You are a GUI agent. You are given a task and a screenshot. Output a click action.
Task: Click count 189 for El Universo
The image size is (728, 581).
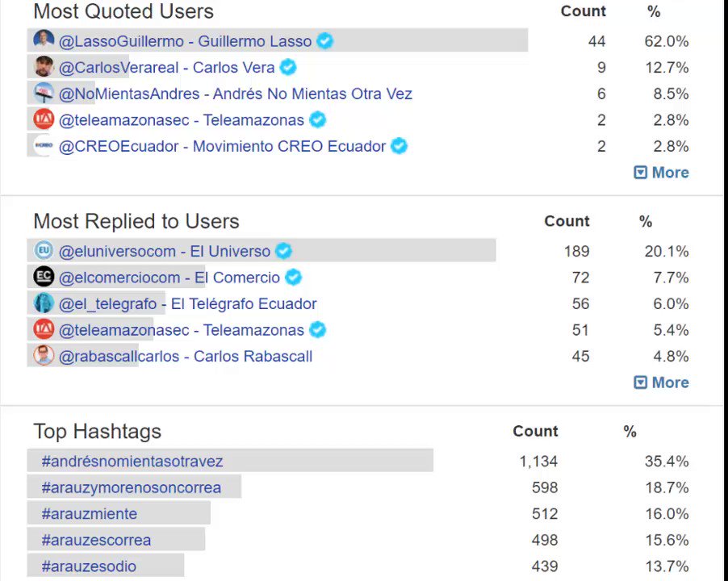pos(577,252)
